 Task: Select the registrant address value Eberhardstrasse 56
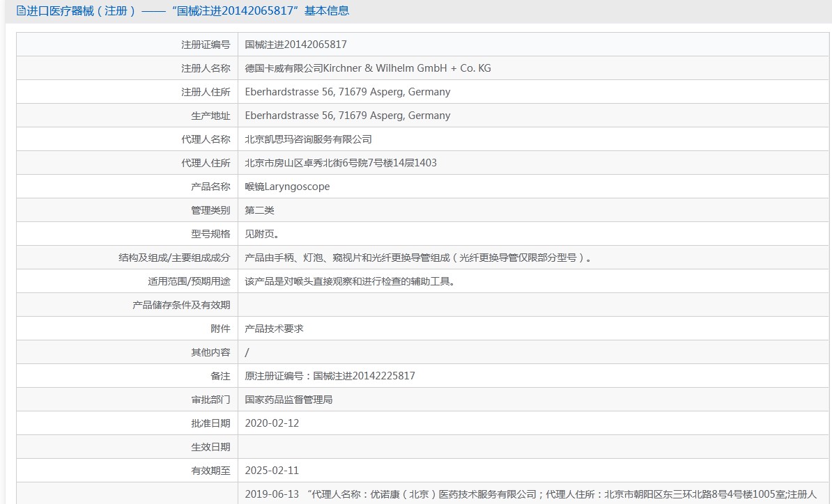coord(289,92)
